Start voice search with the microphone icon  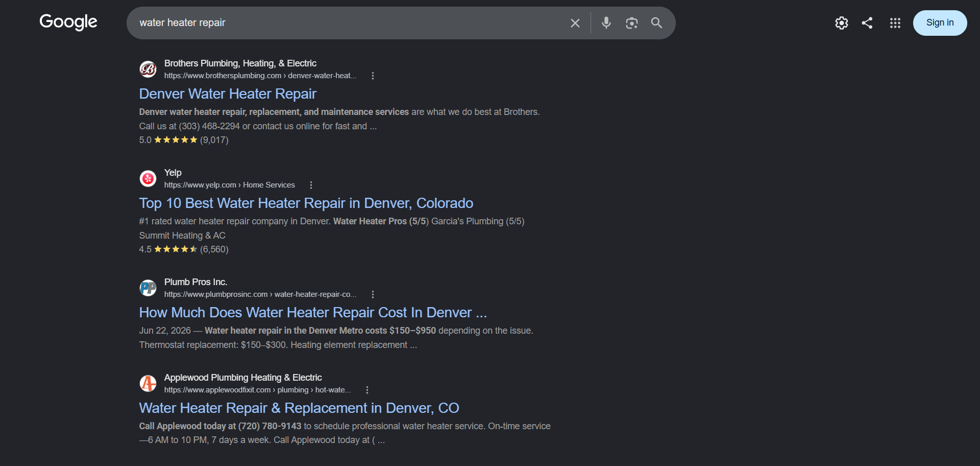pos(606,23)
